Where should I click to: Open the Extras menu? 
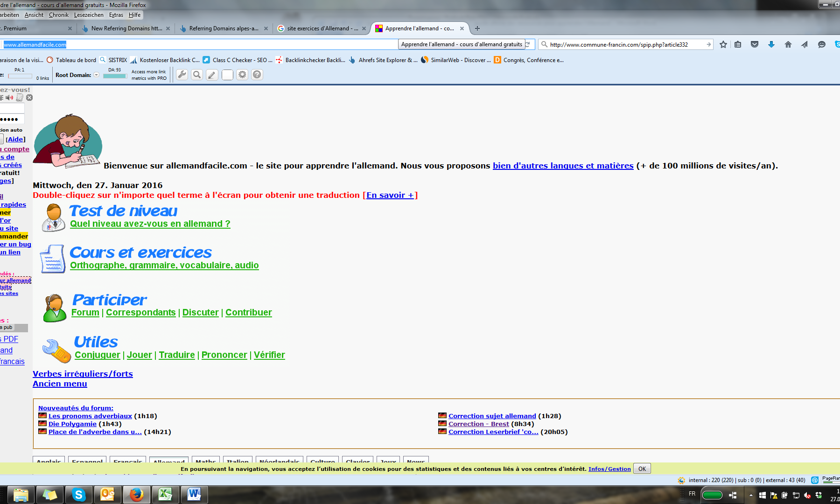(116, 15)
